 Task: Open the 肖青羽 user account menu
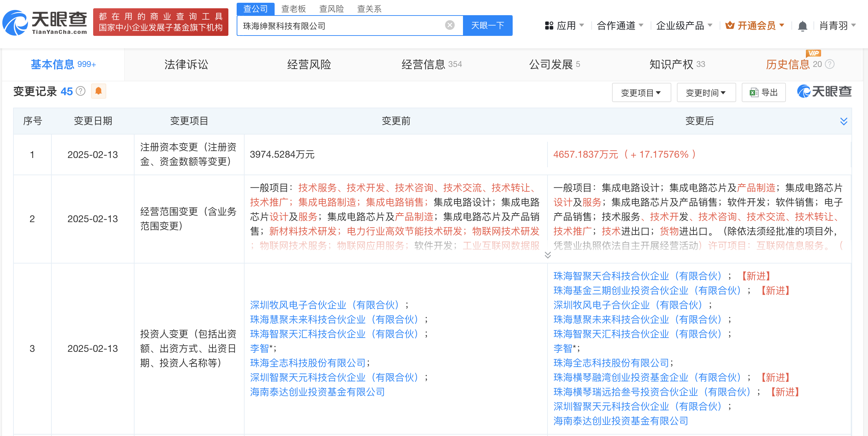point(838,26)
